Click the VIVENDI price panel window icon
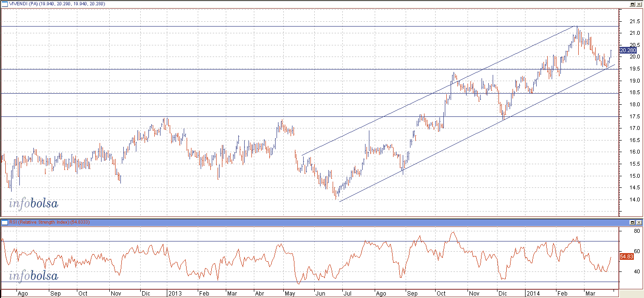This screenshot has width=644, height=298. [x=5, y=3]
